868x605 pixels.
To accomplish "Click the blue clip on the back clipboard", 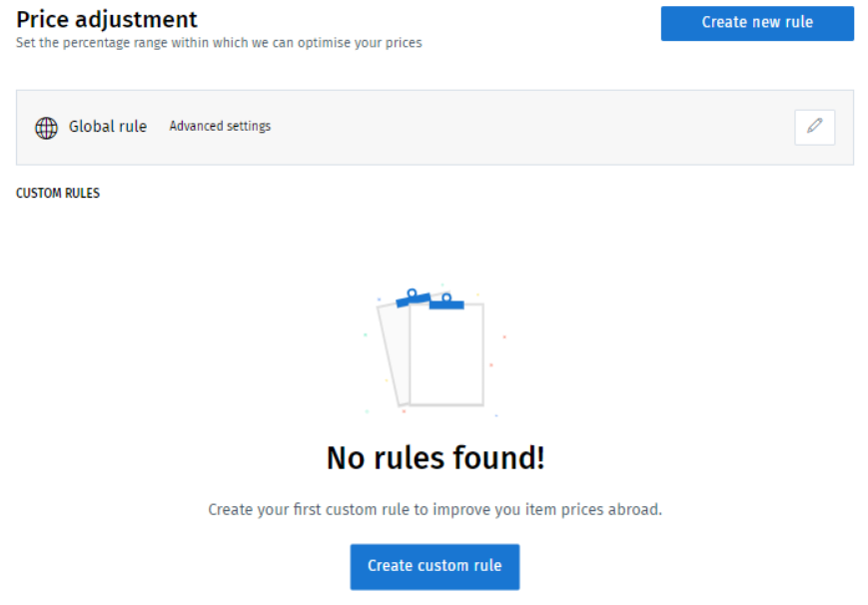I will point(413,298).
